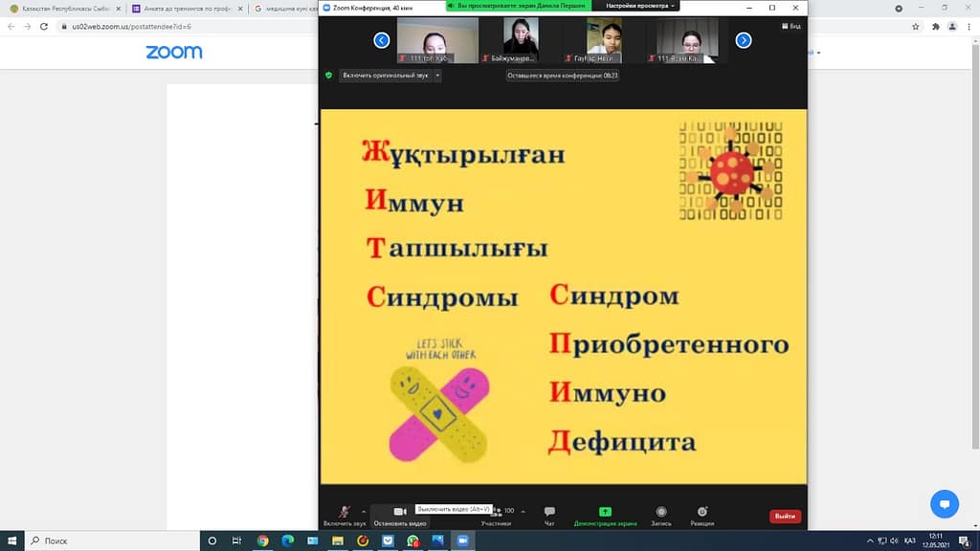The width and height of the screenshot is (980, 551).
Task: Select Байжуманова participant video thumbnail
Action: click(521, 40)
